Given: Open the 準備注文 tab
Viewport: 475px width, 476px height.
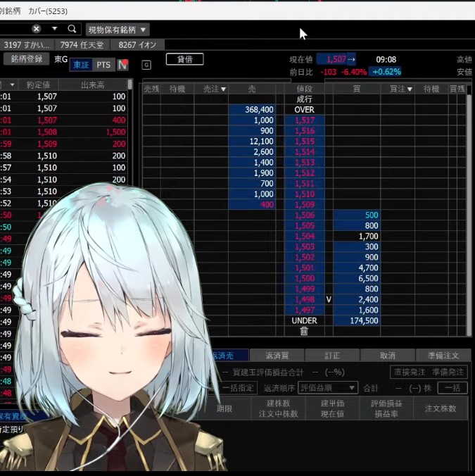Looking at the screenshot, I should click(x=443, y=356).
